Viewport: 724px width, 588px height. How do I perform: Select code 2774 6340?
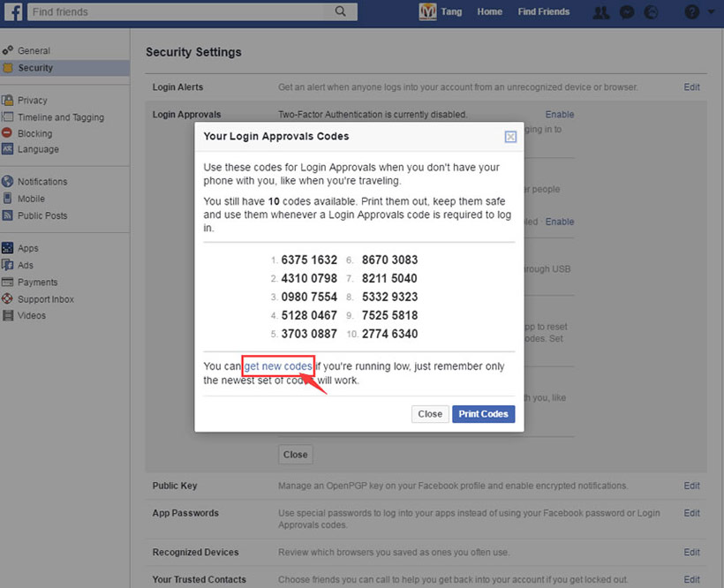389,334
